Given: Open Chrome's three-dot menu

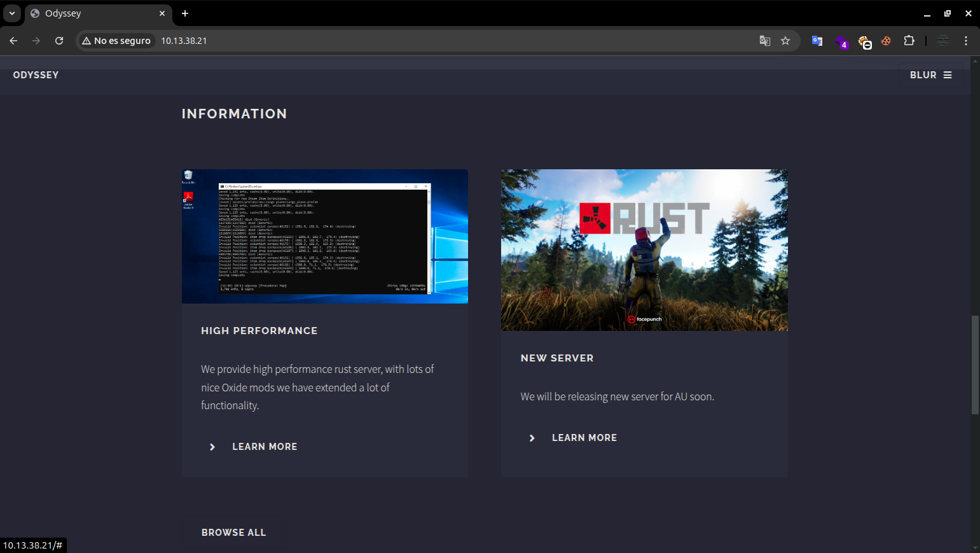Looking at the screenshot, I should pyautogui.click(x=965, y=41).
